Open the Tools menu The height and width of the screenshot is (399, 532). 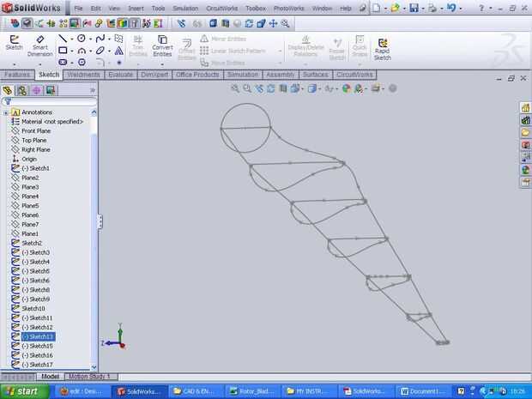pos(158,8)
